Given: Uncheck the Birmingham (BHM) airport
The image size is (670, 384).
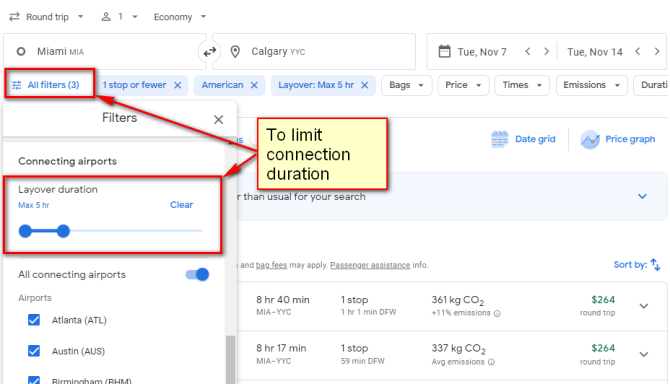Looking at the screenshot, I should [34, 380].
